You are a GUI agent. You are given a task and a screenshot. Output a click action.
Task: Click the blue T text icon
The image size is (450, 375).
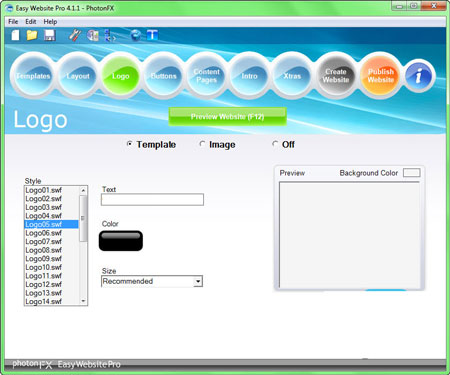152,35
